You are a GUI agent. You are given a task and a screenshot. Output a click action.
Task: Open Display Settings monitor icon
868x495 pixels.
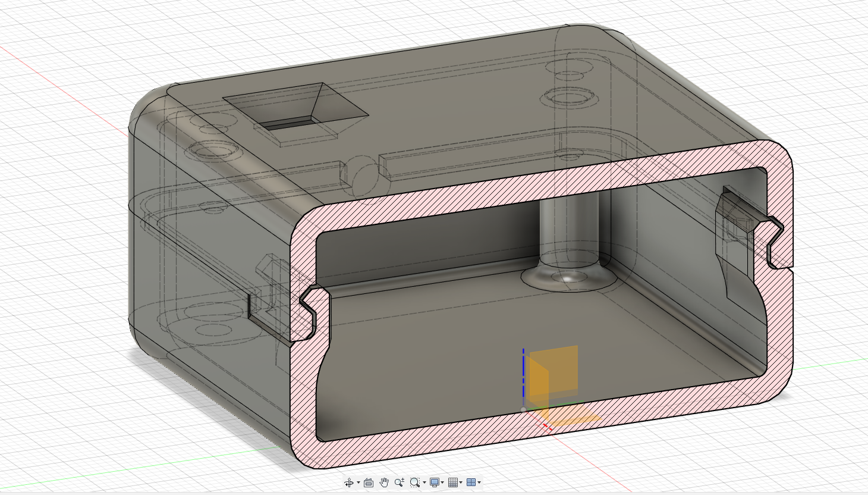point(435,483)
